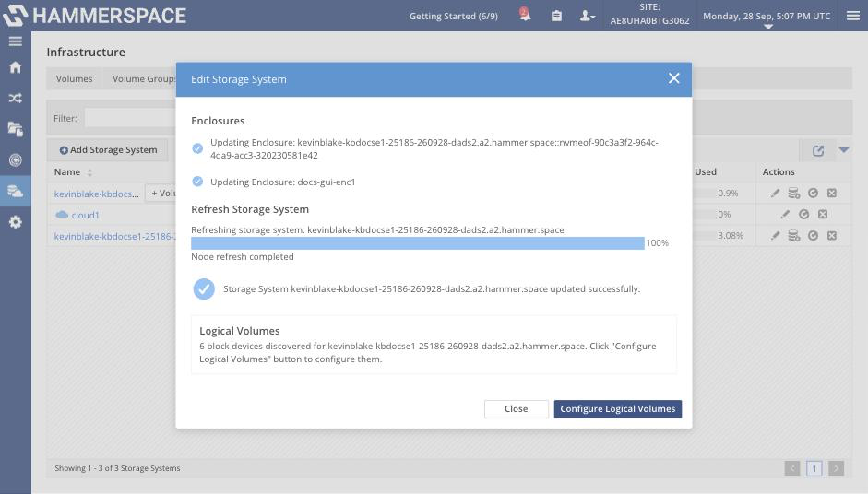The width and height of the screenshot is (868, 494).
Task: Open the shares files sidebar icon
Action: click(16, 129)
